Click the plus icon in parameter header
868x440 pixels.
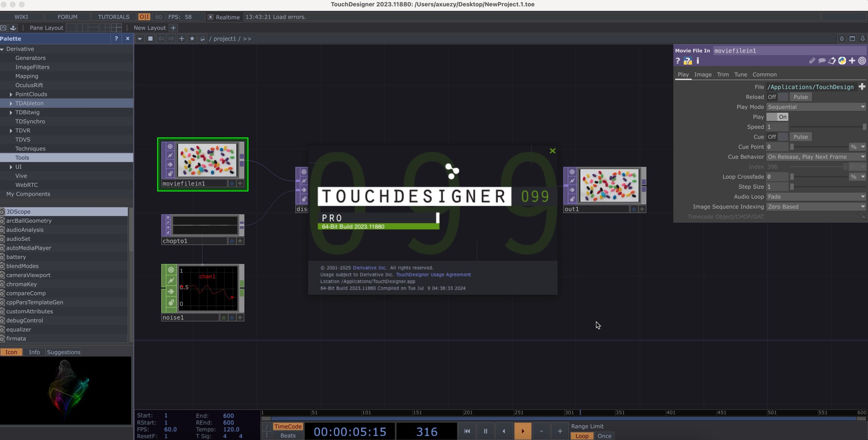(852, 61)
